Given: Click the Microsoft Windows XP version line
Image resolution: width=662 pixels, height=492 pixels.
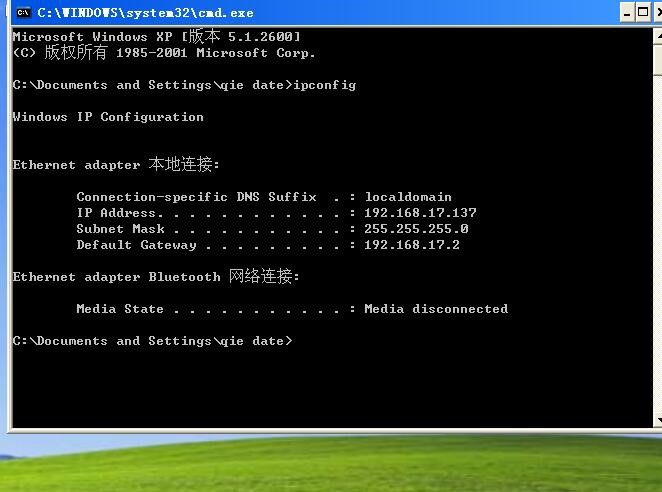Looking at the screenshot, I should (157, 36).
